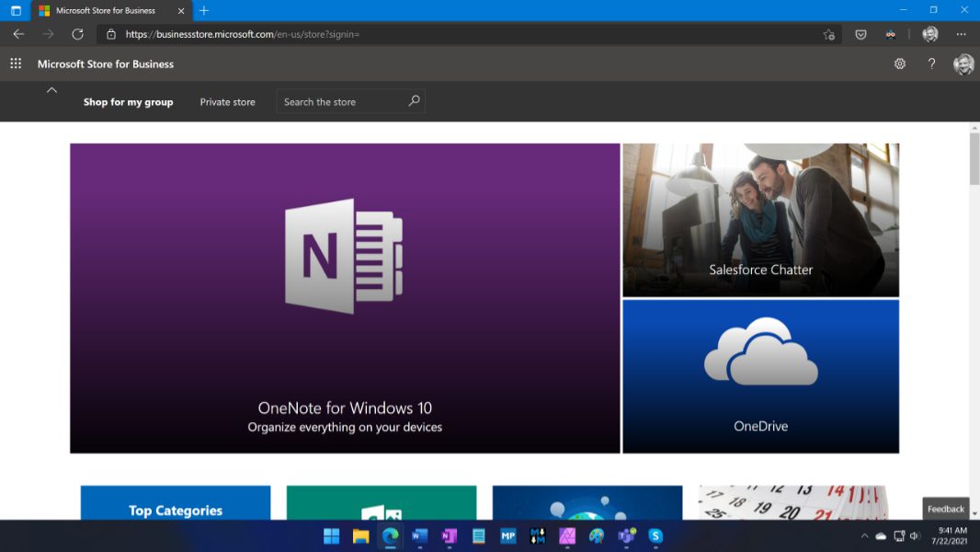
Task: Show hidden system tray icons
Action: click(x=864, y=535)
